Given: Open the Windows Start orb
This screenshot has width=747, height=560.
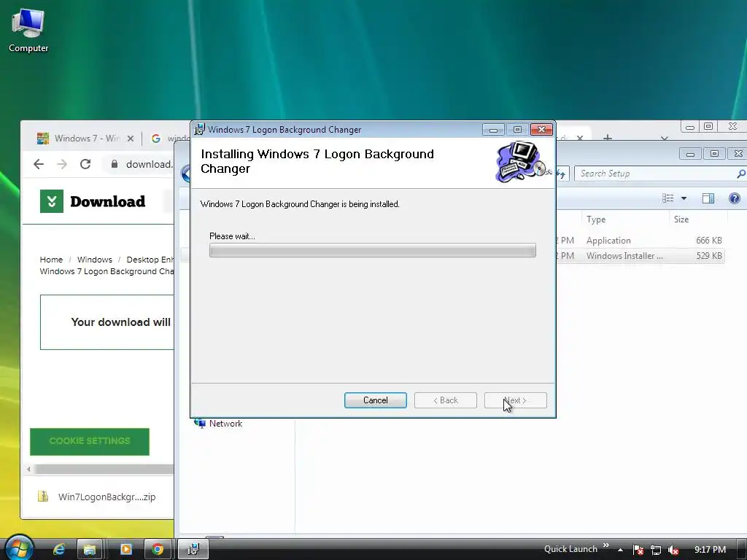Looking at the screenshot, I should click(x=19, y=548).
